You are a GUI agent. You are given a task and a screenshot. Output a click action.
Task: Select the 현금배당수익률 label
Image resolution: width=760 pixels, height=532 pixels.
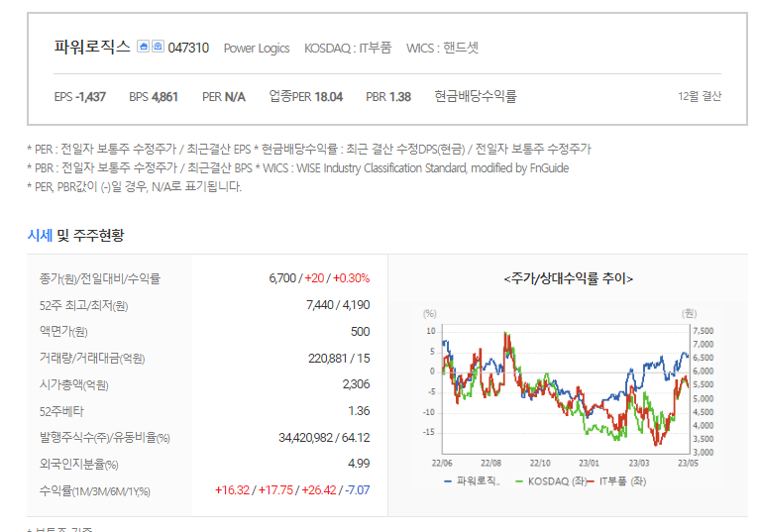click(x=476, y=96)
